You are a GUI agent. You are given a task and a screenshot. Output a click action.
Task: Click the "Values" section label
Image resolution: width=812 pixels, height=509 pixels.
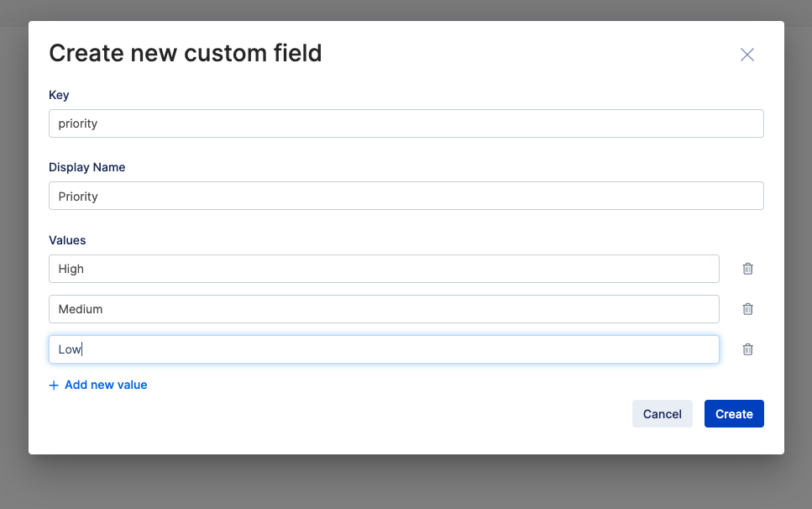[x=67, y=240]
